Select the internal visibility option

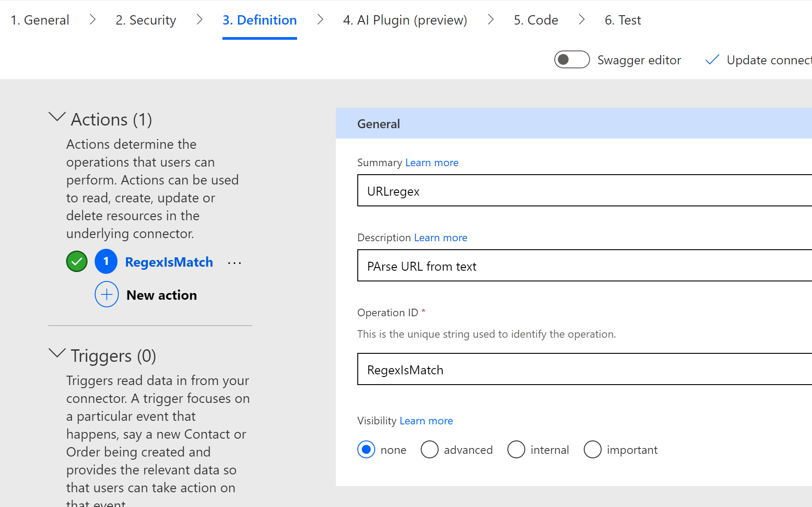point(516,449)
